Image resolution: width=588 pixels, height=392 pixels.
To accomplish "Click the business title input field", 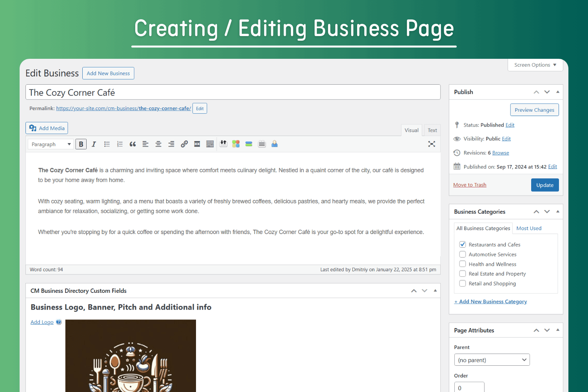I will point(233,92).
